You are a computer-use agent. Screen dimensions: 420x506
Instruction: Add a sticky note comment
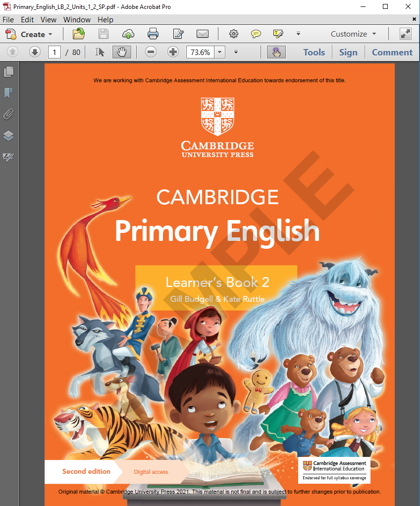[x=256, y=34]
